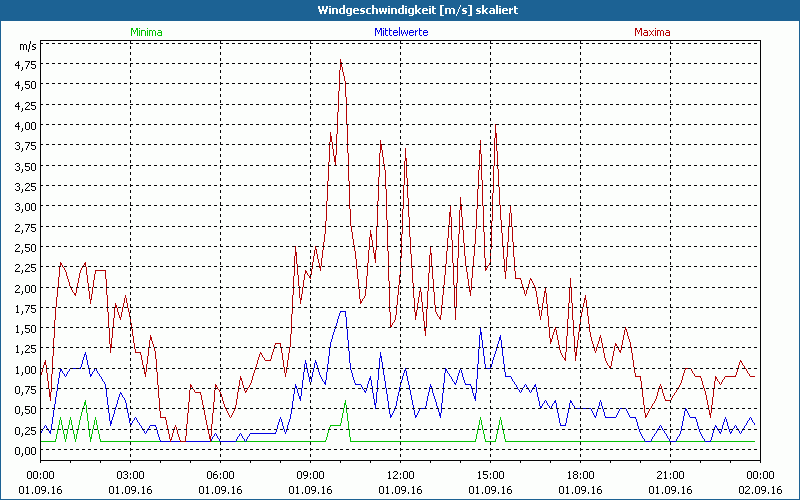
Task: Click the 12:00 time axis label
Action: [x=400, y=475]
